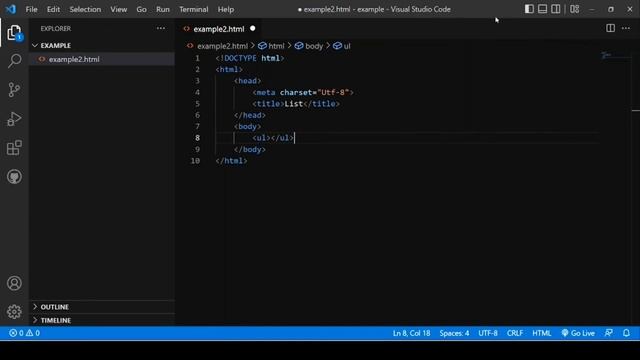Image resolution: width=640 pixels, height=360 pixels.
Task: Open the Explorer view in activity bar
Action: tap(14, 33)
